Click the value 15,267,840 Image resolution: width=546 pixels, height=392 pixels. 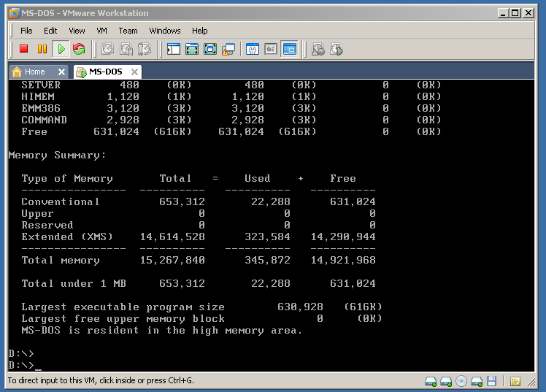click(172, 260)
